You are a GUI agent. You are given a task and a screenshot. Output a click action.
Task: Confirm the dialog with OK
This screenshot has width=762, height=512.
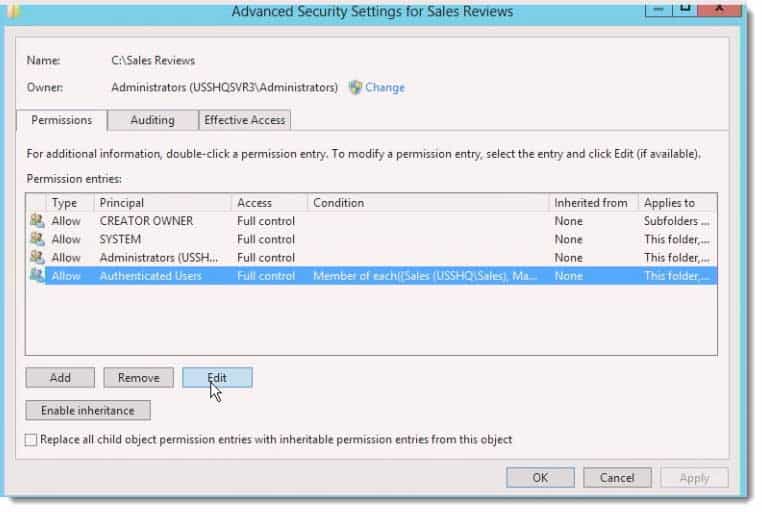(x=540, y=478)
